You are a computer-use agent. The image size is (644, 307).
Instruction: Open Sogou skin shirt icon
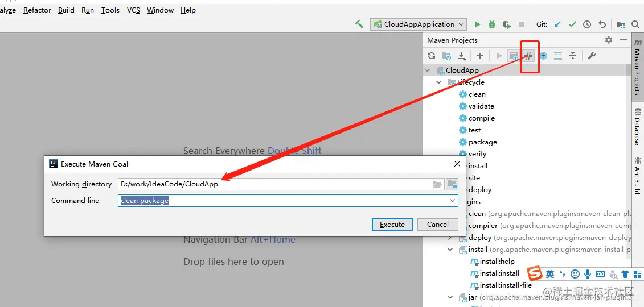tap(625, 274)
